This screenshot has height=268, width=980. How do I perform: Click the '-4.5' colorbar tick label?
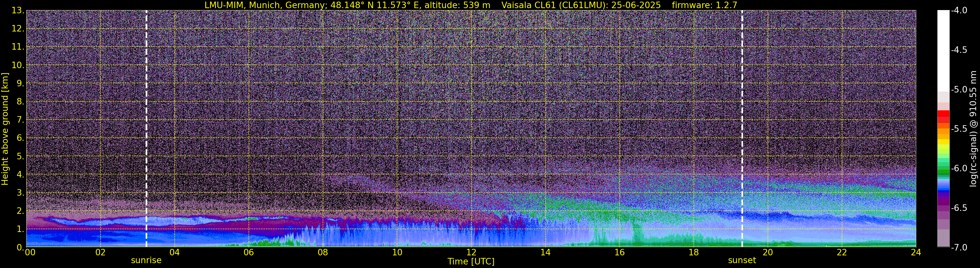[x=959, y=50]
